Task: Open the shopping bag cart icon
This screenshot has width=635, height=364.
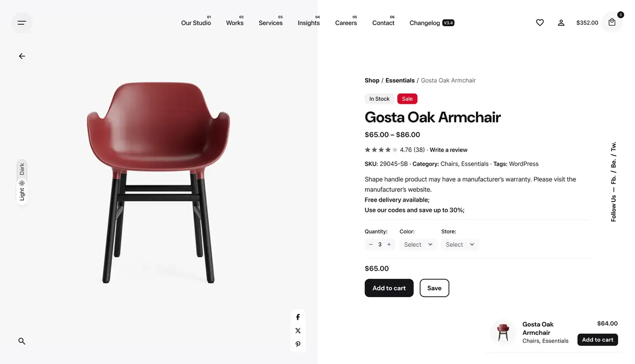Action: pyautogui.click(x=612, y=22)
